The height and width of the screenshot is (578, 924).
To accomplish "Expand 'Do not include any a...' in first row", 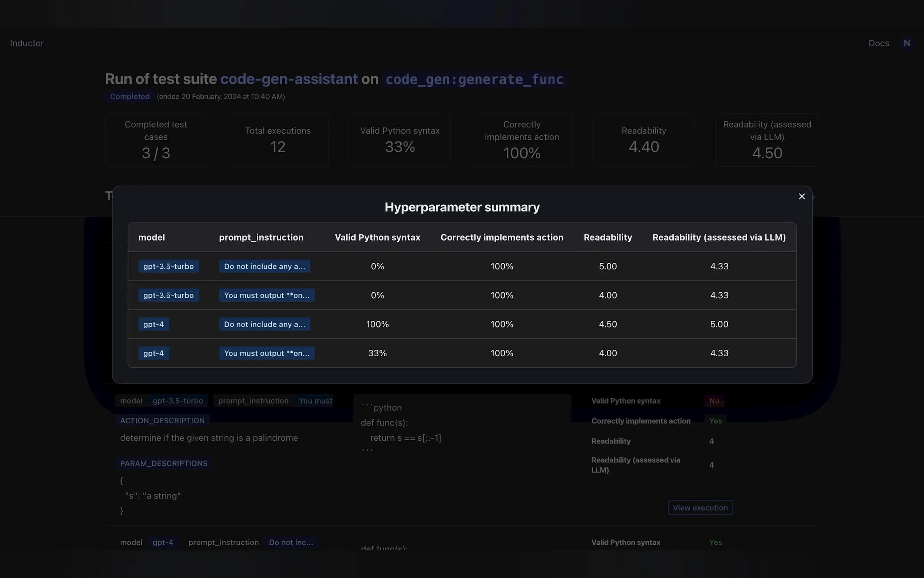I will (x=264, y=266).
